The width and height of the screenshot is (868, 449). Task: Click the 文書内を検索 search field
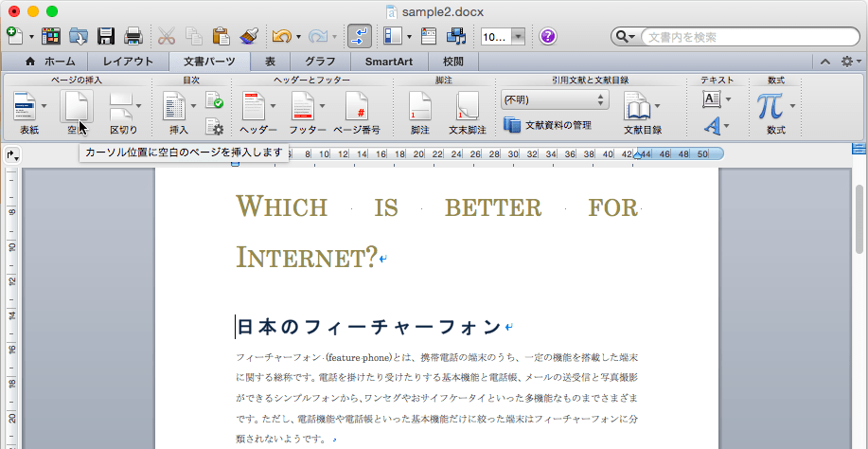[749, 37]
